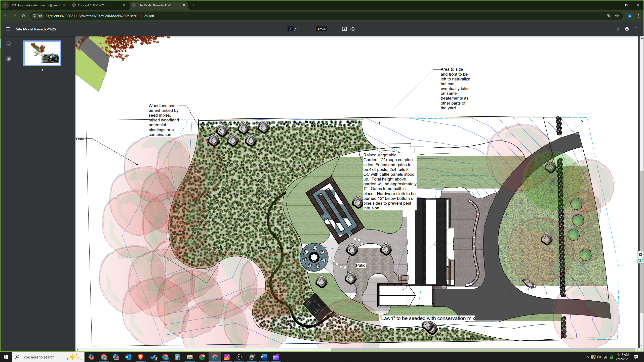
Task: Switch to the Gmail Inbox tab
Action: tap(38, 5)
